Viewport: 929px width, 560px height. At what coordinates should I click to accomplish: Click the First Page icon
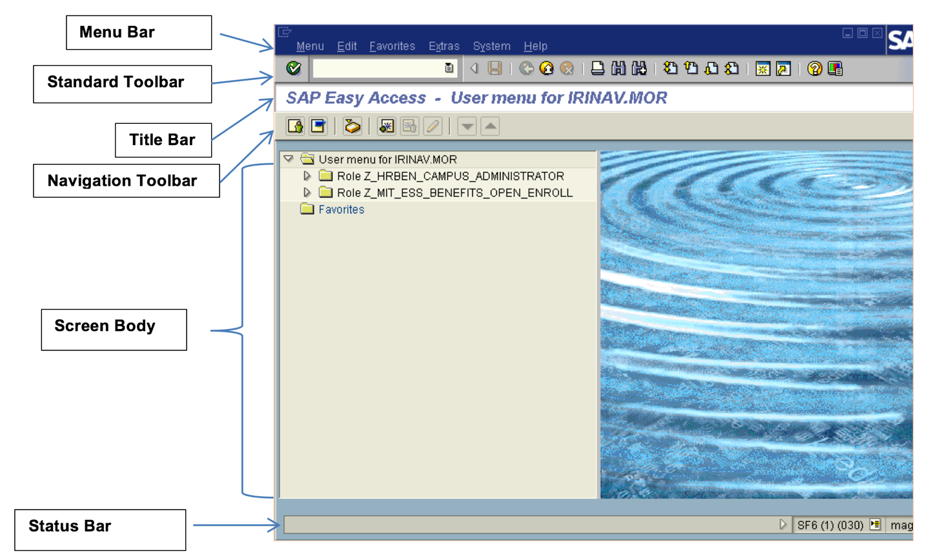670,68
